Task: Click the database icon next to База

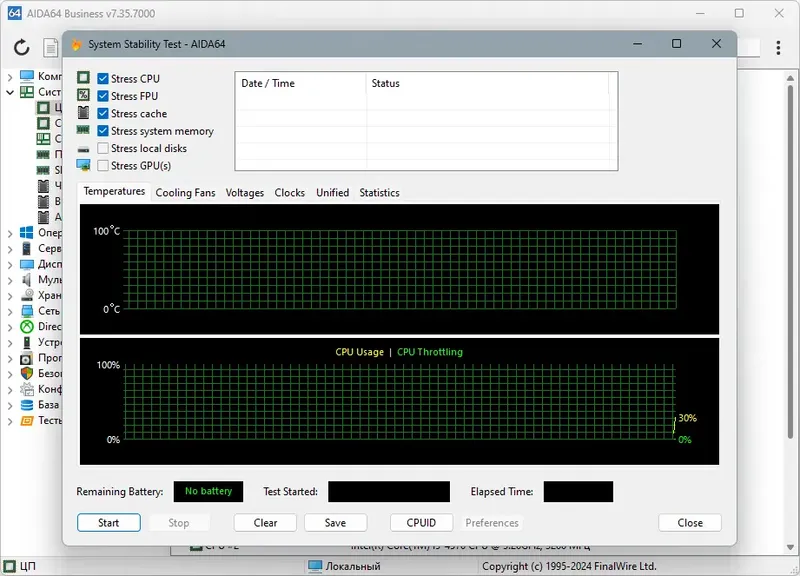Action: [x=27, y=405]
